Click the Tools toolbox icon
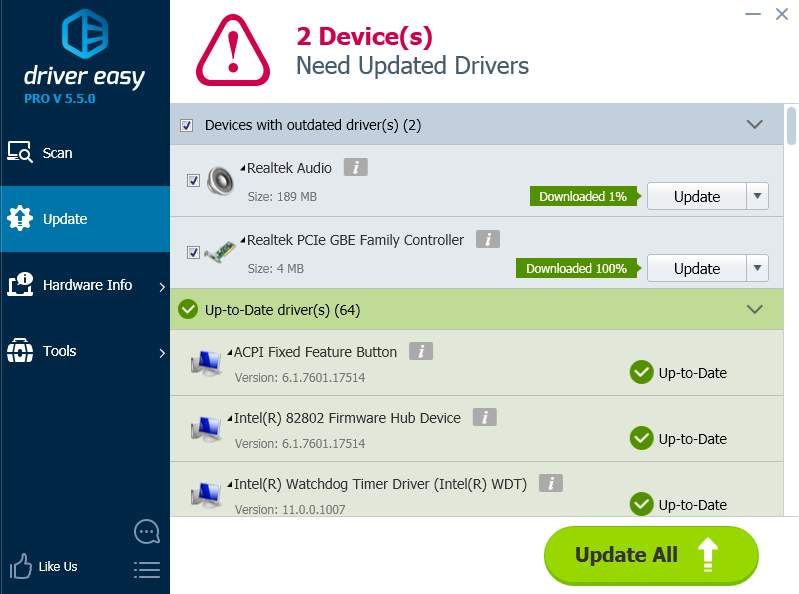Viewport: 799px width, 594px height. click(x=20, y=350)
